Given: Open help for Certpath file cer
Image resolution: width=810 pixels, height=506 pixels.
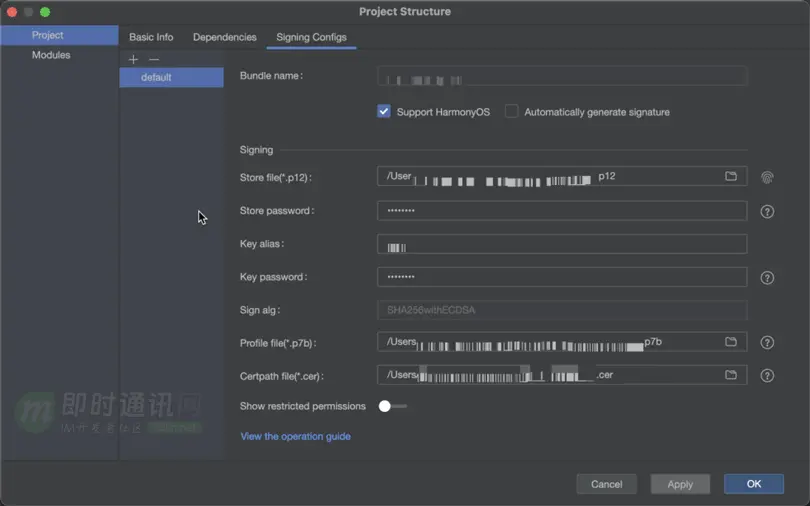Looking at the screenshot, I should [x=767, y=375].
